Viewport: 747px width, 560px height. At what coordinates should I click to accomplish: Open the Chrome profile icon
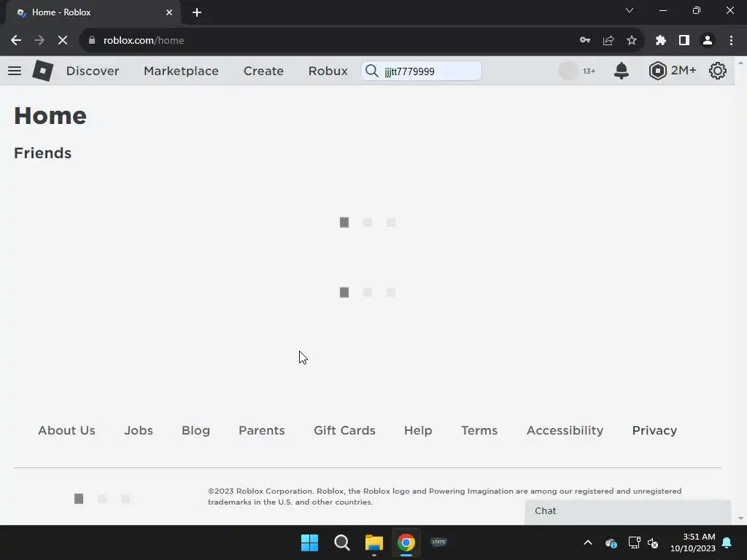(708, 41)
